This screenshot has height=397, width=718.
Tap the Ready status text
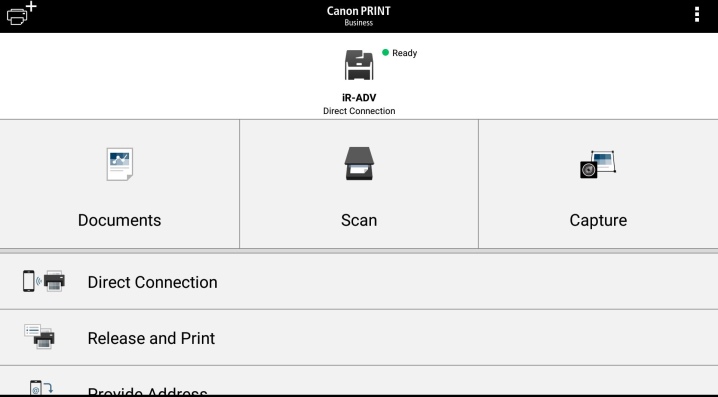click(404, 53)
